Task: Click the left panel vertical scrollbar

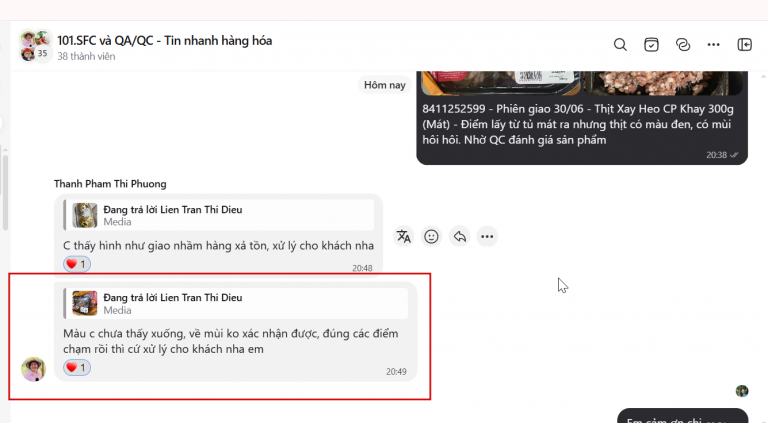Action: 5,191
